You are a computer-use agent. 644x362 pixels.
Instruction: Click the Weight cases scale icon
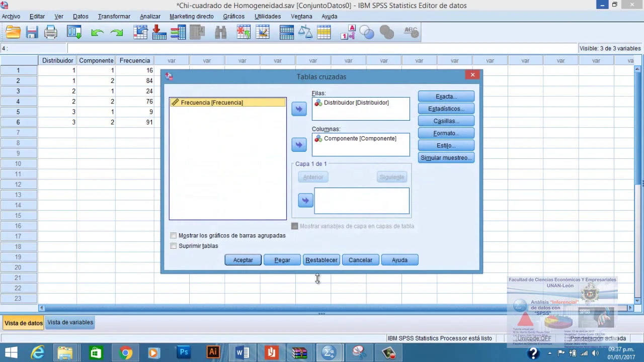305,33
